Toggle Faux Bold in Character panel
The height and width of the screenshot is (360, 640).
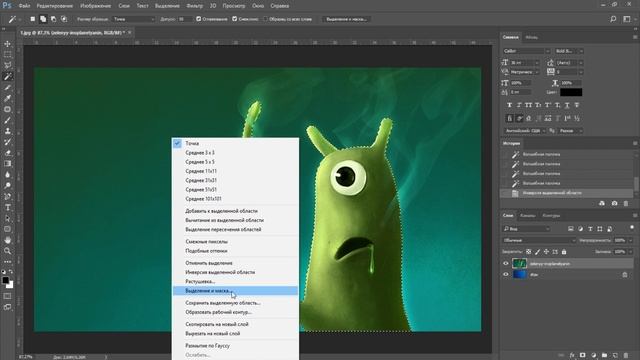point(509,105)
